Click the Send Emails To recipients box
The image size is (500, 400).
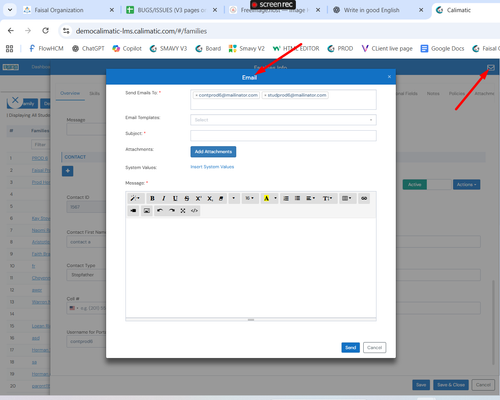coord(283,99)
